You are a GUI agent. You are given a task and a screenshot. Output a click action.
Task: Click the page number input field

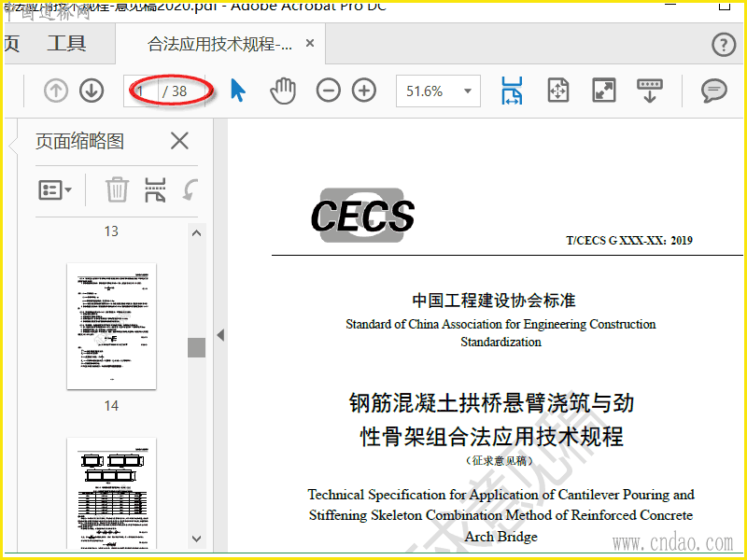(141, 91)
